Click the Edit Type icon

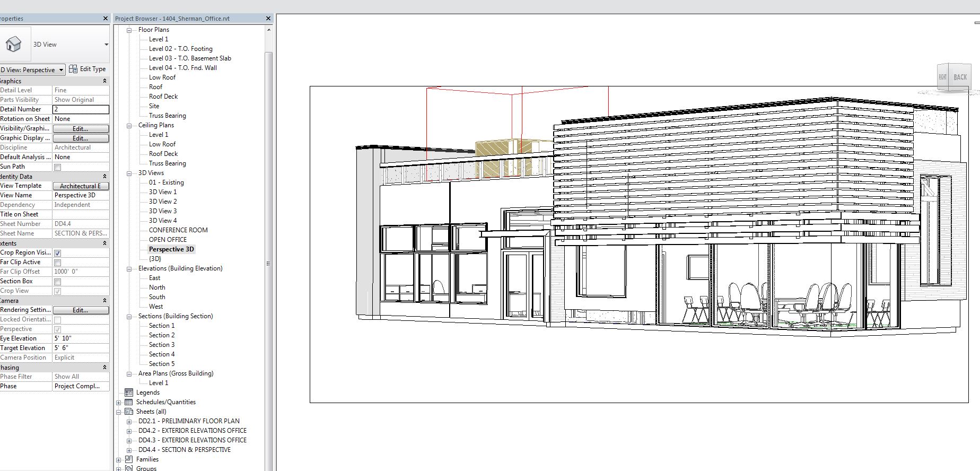[73, 69]
